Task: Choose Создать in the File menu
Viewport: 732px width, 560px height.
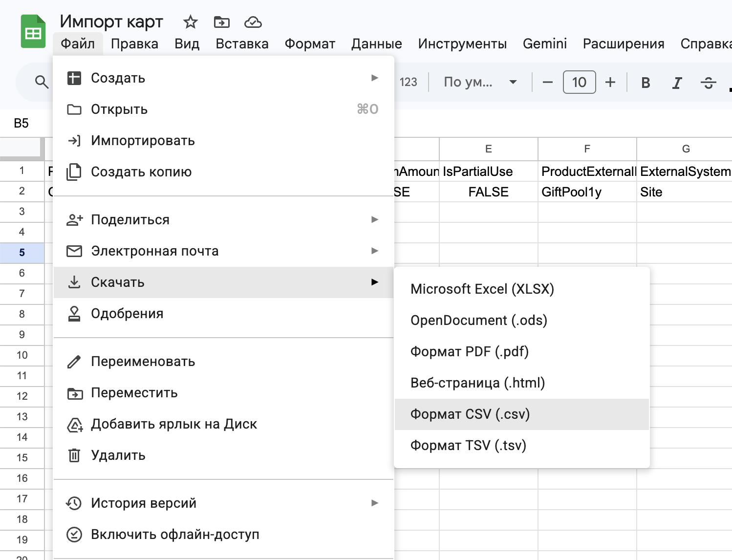Action: (223, 78)
